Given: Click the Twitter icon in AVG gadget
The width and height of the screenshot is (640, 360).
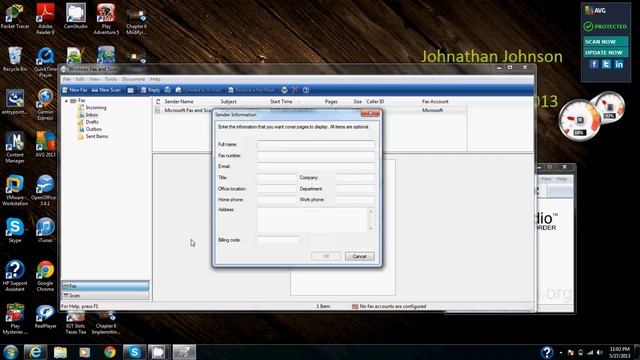Looking at the screenshot, I should coord(607,64).
